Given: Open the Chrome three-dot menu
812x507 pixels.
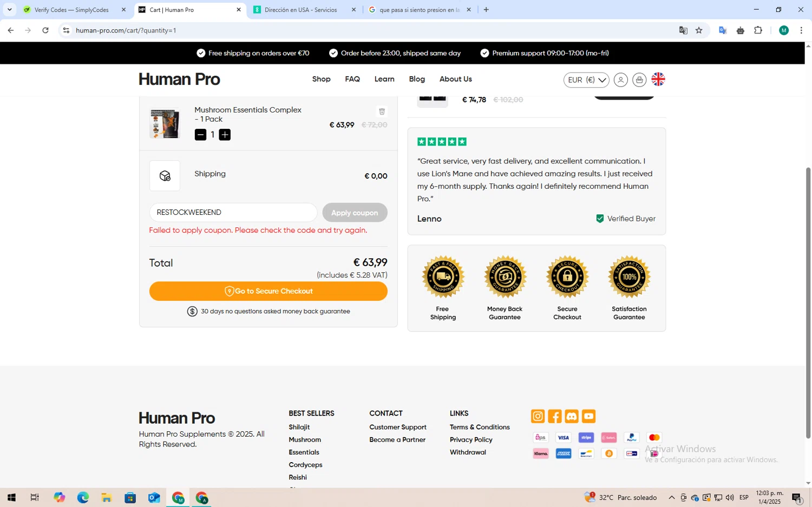Looking at the screenshot, I should tap(801, 30).
